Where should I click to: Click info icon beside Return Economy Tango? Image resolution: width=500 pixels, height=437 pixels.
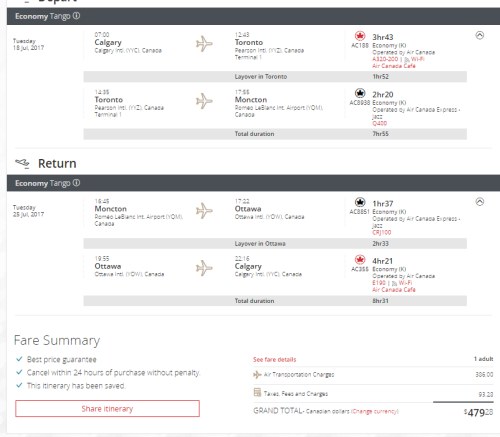point(76,183)
